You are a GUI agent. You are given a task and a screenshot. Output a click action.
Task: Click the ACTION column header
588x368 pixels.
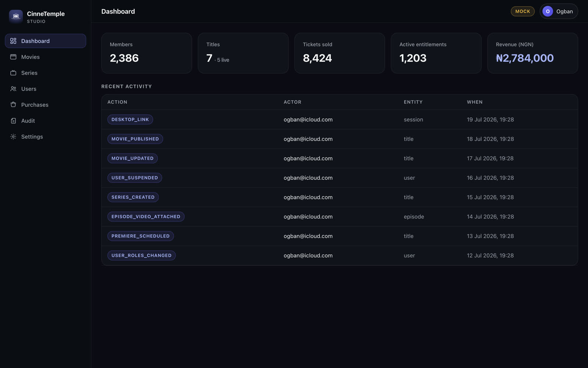(x=117, y=102)
